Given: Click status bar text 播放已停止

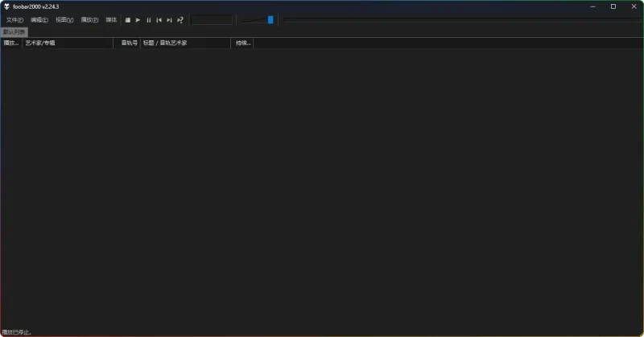Looking at the screenshot, I should [17, 332].
